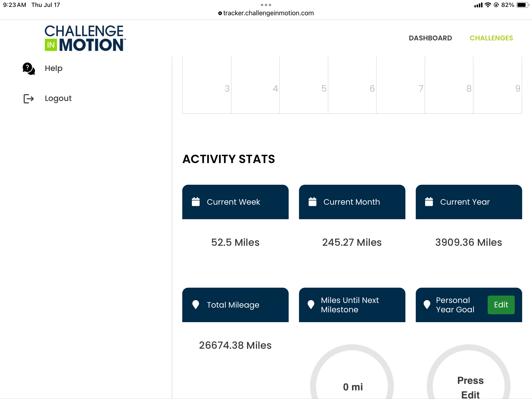
Task: Tap the three-dot multitasking menu at top
Action: (266, 5)
